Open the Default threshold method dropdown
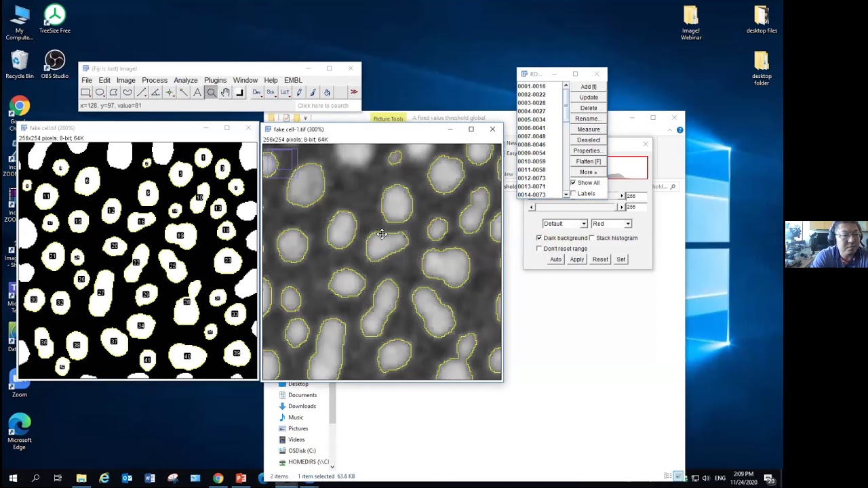The image size is (868, 488). [564, 224]
